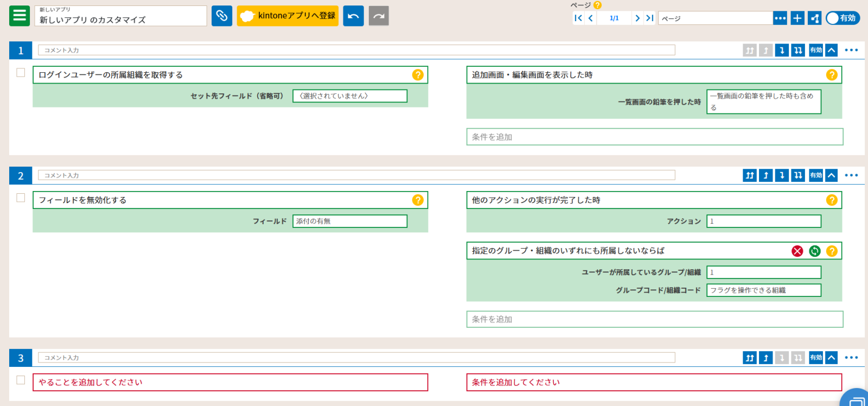Open help for フィールドを無効化する action
This screenshot has height=406, width=868.
(417, 200)
